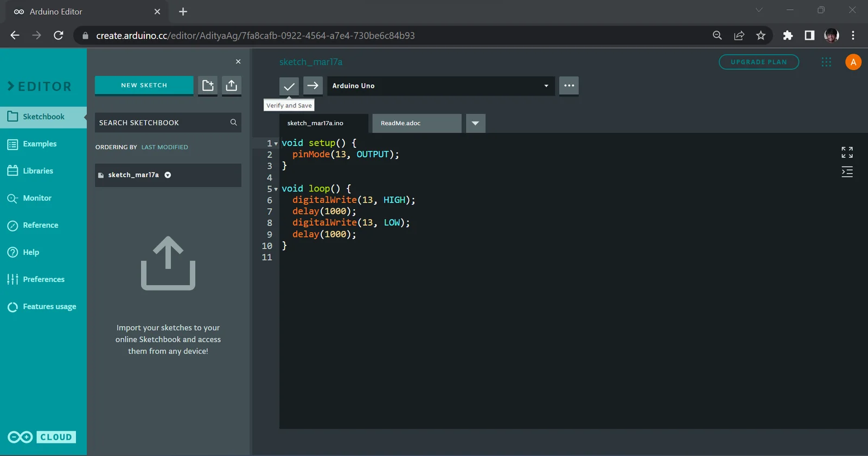This screenshot has width=868, height=456.
Task: Click the EDITOR logo heading
Action: 40,86
